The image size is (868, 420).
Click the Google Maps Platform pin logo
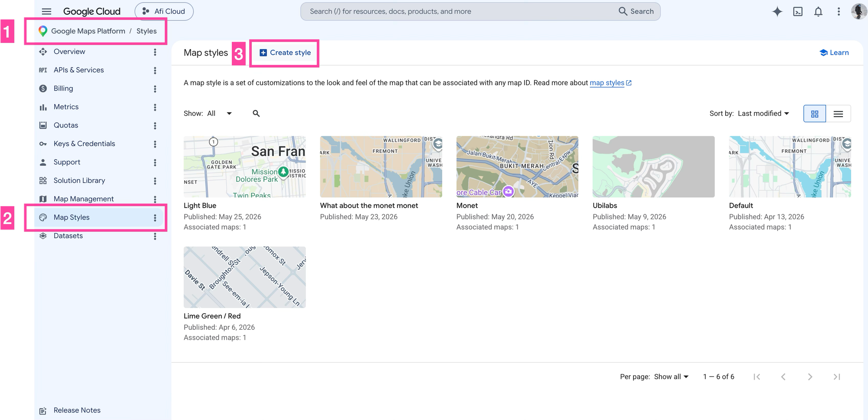43,31
